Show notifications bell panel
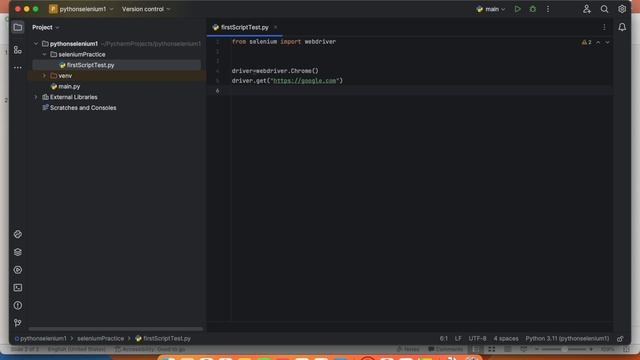 point(622,27)
